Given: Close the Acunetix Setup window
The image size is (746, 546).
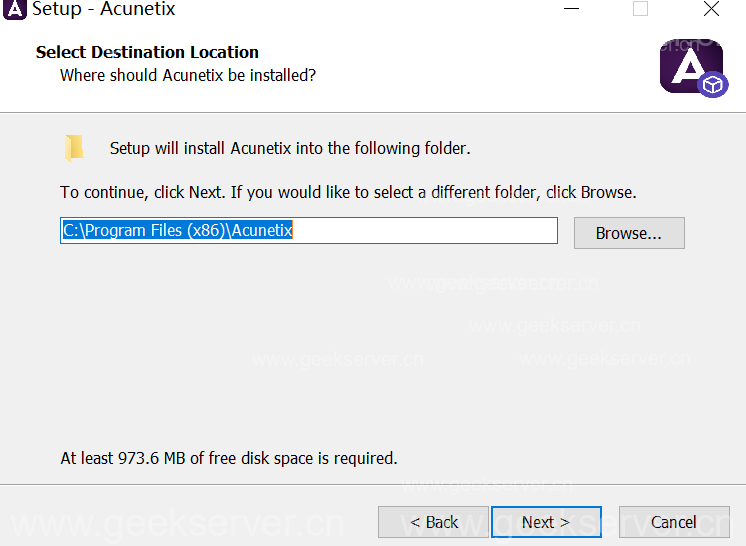Looking at the screenshot, I should click(x=711, y=10).
